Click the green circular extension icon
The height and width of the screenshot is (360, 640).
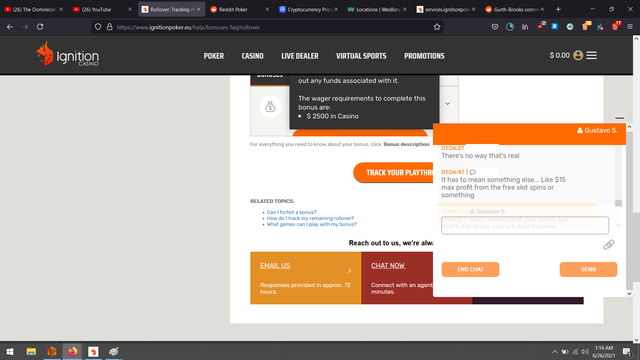click(570, 27)
